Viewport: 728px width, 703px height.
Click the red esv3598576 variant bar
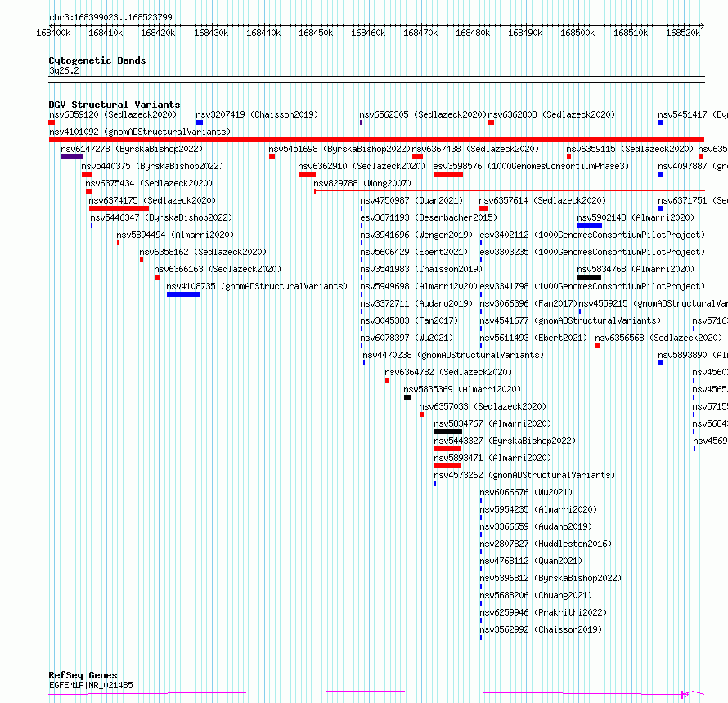click(x=448, y=174)
